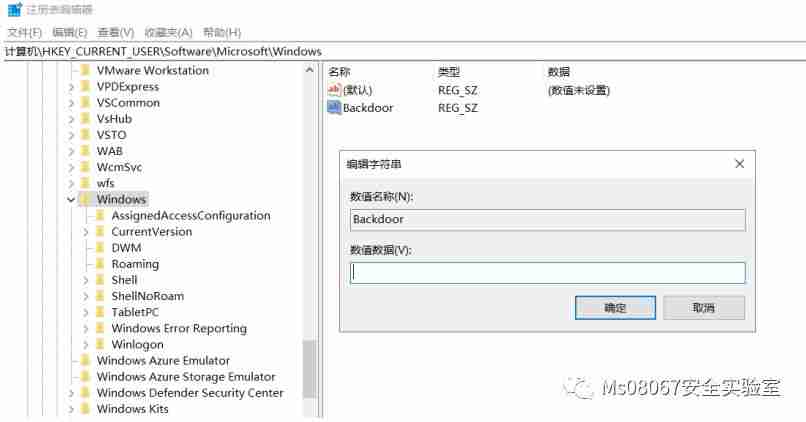Click the Roaming key folder icon

[100, 264]
